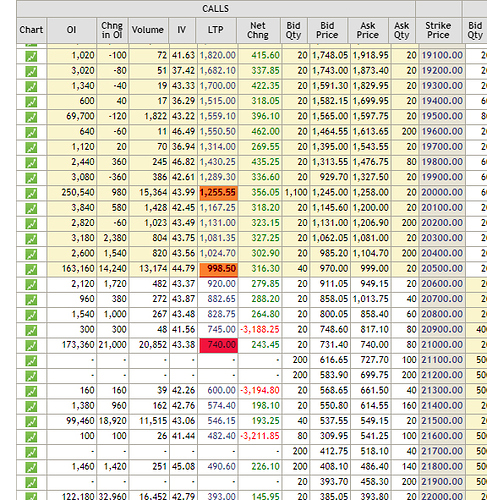Open strike price 20500.00 link

pyautogui.click(x=442, y=268)
